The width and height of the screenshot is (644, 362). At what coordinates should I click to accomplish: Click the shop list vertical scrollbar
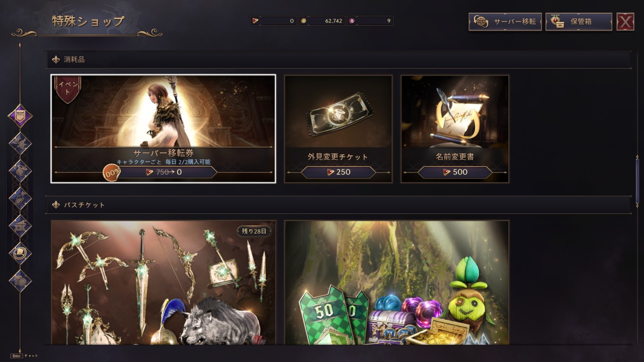(637, 180)
